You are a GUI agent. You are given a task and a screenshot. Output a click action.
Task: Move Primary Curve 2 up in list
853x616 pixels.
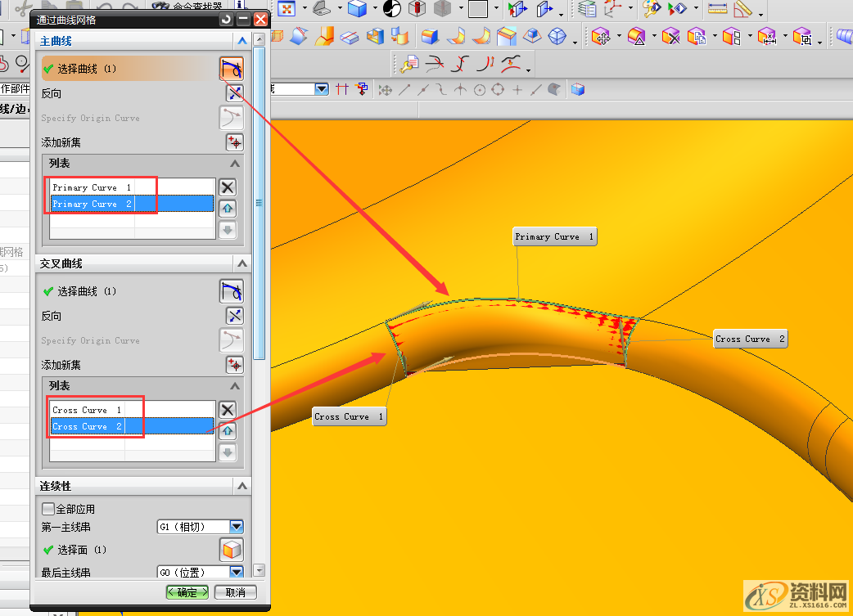228,209
